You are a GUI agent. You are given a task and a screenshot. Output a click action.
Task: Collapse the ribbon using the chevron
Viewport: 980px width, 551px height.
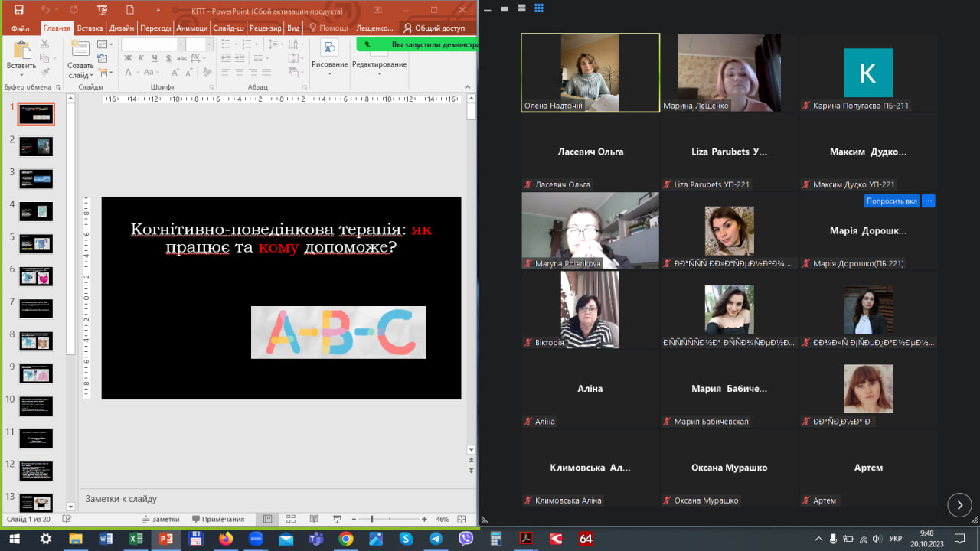click(x=469, y=88)
